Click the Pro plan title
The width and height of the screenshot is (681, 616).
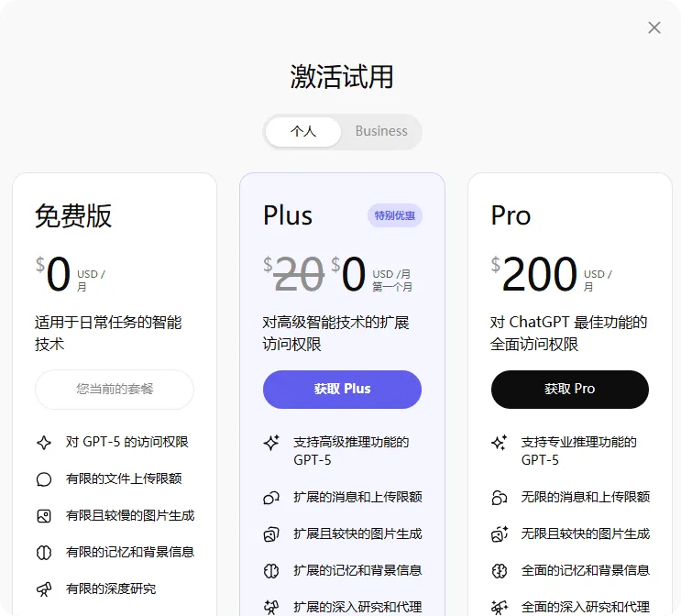[x=511, y=215]
